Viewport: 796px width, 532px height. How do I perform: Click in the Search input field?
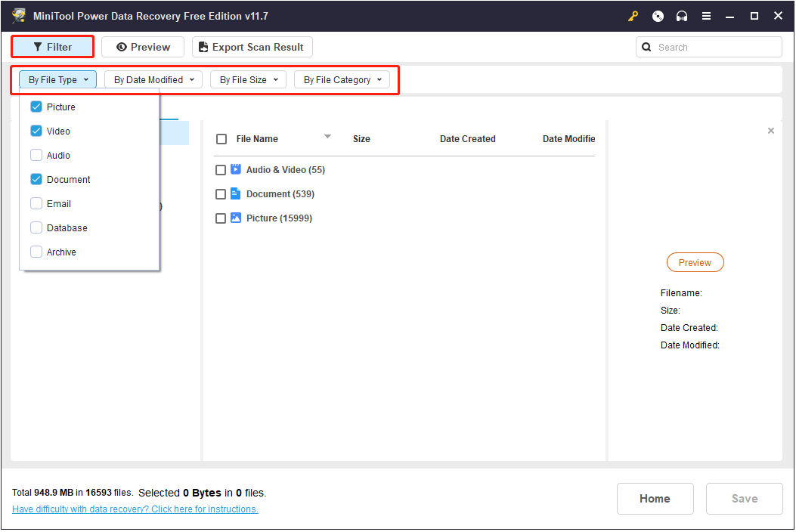click(709, 47)
